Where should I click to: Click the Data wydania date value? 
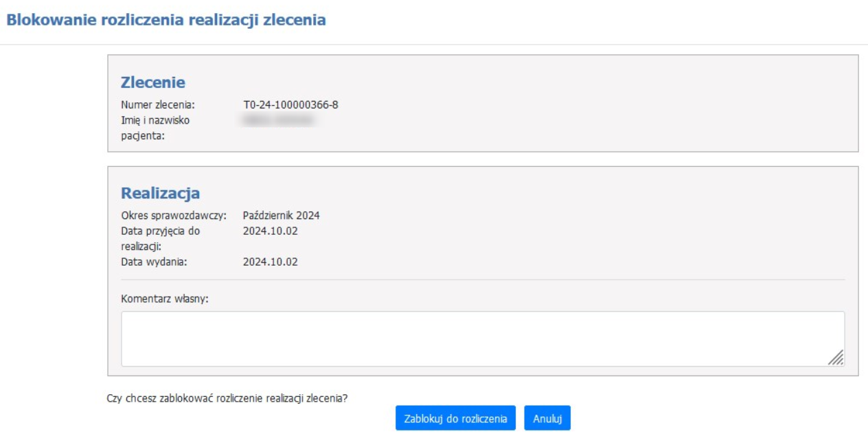coord(270,262)
